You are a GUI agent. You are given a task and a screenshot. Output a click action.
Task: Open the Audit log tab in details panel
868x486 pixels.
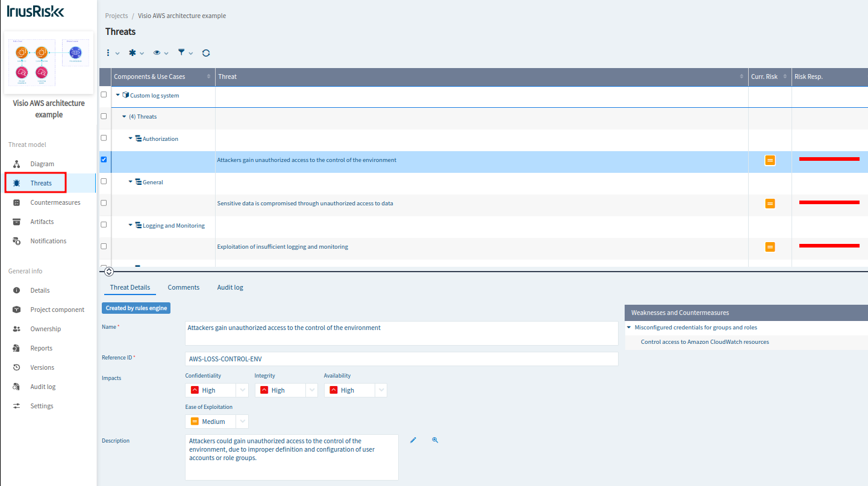230,287
